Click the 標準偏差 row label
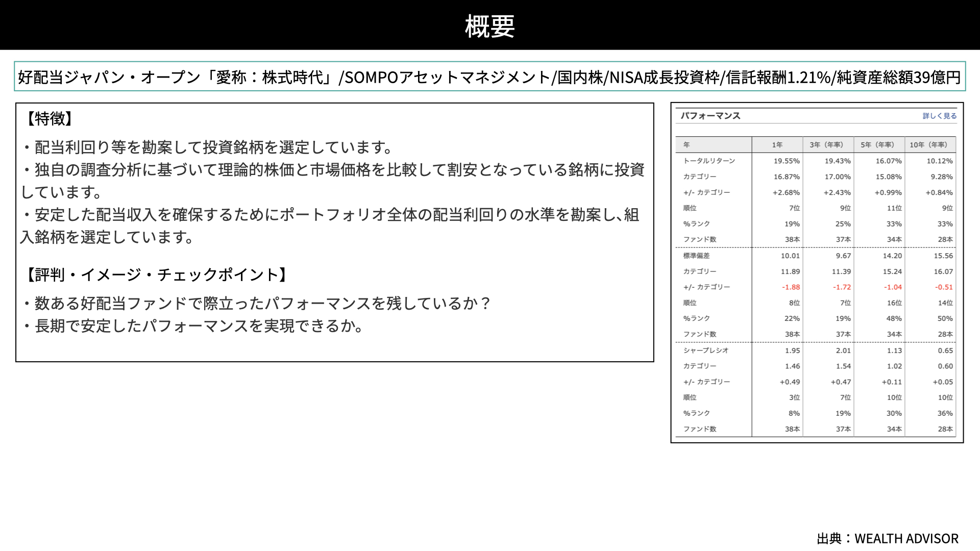The image size is (980, 551). (x=696, y=256)
